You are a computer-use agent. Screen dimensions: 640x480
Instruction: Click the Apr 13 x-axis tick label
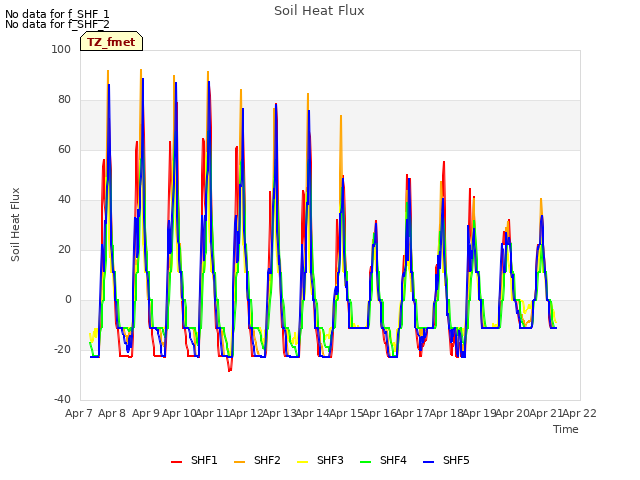click(x=279, y=413)
